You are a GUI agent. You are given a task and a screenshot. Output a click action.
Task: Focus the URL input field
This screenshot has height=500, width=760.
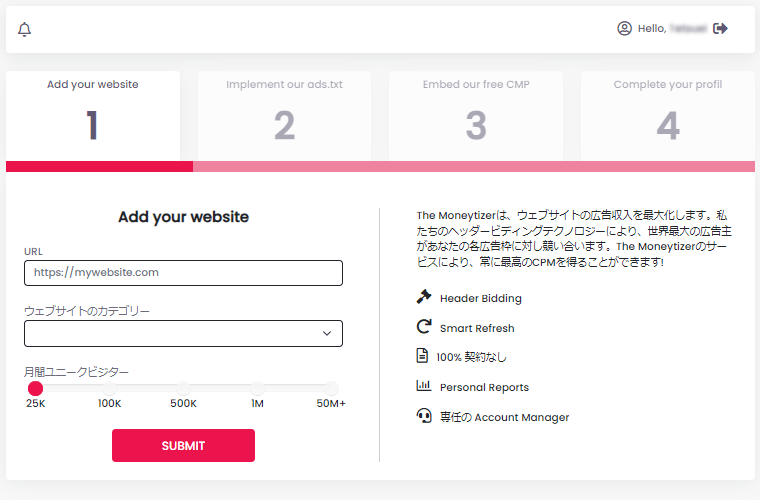click(x=183, y=273)
